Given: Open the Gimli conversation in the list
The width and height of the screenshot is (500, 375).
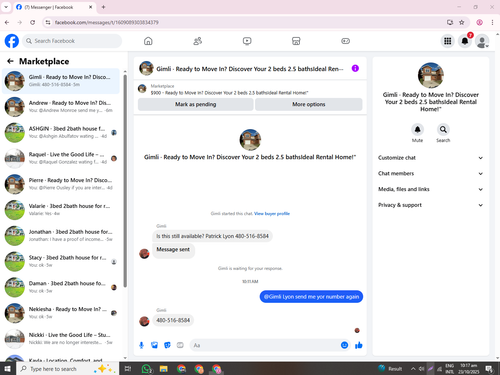Looking at the screenshot, I should 61,81.
